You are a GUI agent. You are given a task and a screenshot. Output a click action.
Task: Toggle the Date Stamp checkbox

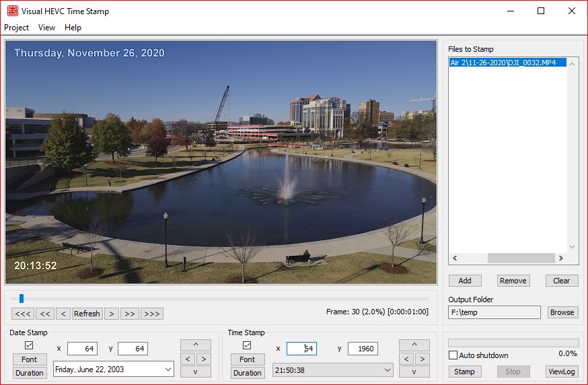pos(29,345)
